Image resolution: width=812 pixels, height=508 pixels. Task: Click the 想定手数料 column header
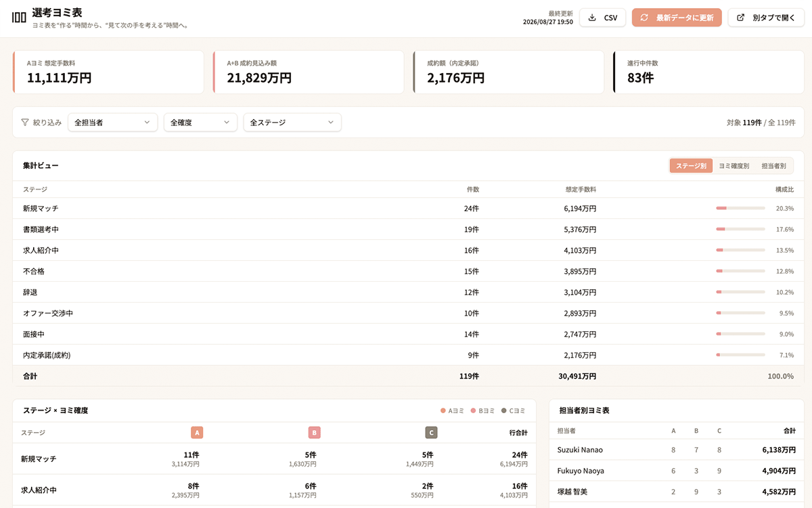(581, 190)
